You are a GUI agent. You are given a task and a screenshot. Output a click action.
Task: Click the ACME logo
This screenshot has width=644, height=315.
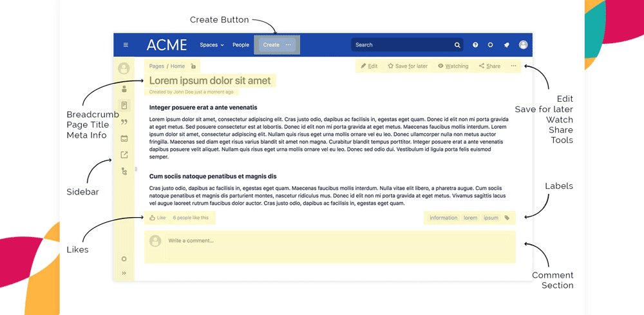click(x=167, y=44)
